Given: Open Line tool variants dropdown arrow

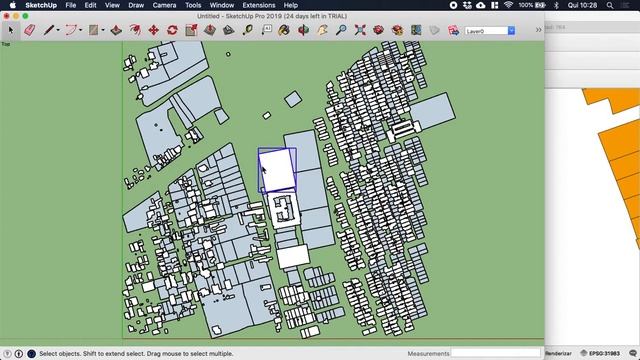Looking at the screenshot, I should [x=58, y=30].
